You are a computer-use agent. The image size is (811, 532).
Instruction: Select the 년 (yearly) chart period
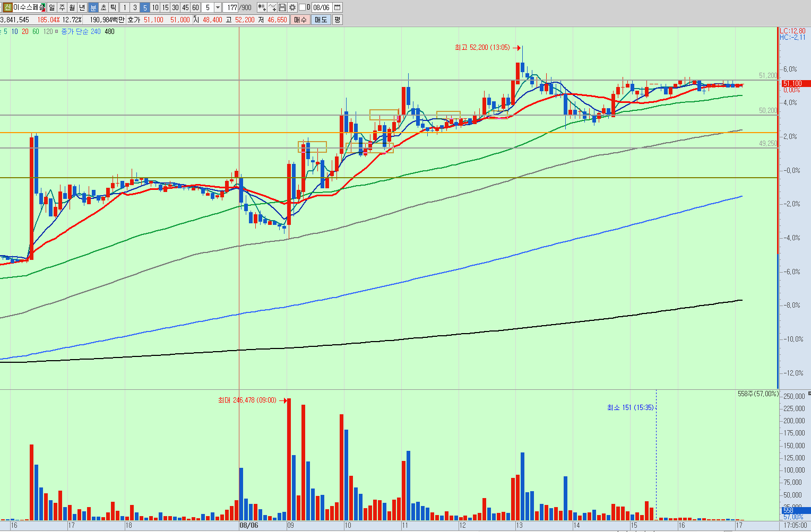click(82, 7)
